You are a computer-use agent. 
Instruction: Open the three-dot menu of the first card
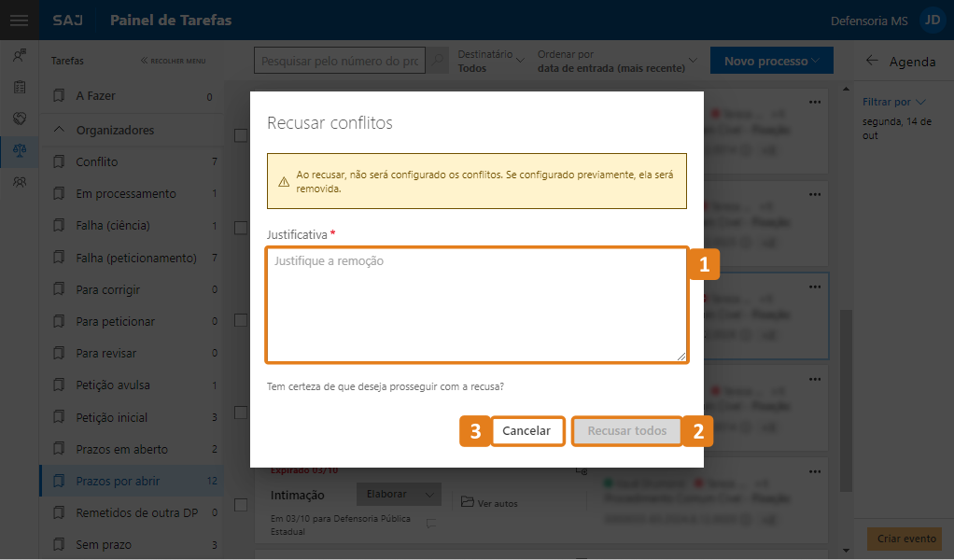815,102
